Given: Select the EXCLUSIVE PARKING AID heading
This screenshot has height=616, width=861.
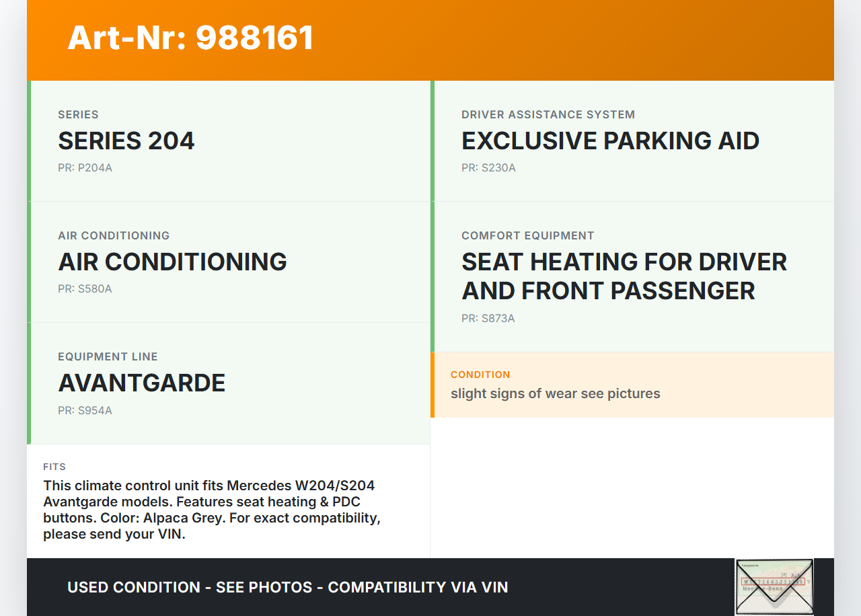Looking at the screenshot, I should (610, 141).
